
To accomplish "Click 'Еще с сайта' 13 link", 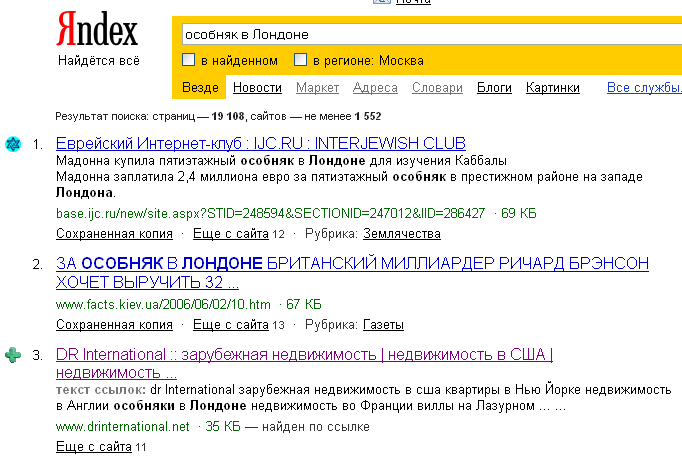I will tap(231, 324).
